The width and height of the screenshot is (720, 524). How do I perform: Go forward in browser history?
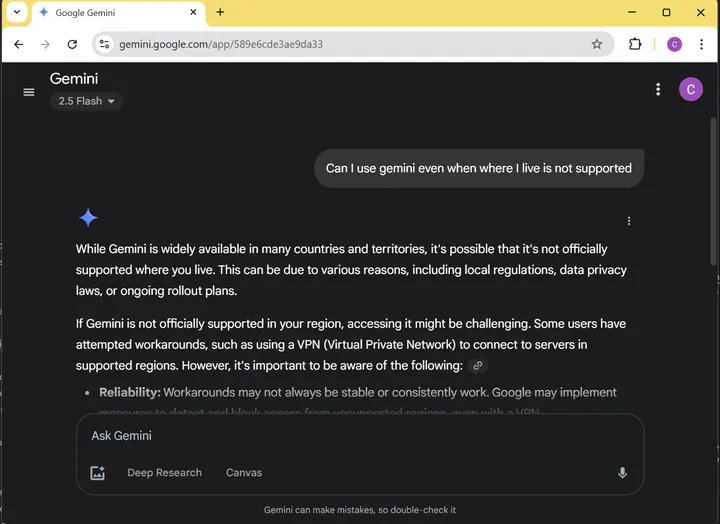pos(45,44)
